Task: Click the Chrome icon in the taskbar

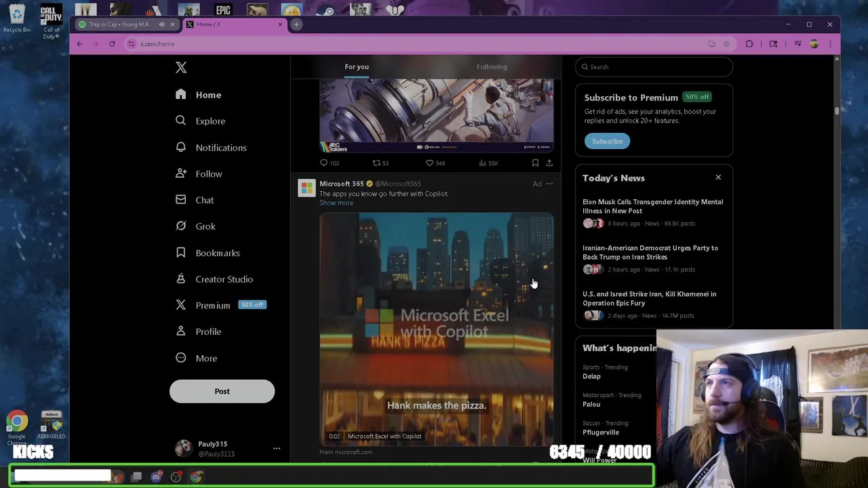Action: [196, 476]
